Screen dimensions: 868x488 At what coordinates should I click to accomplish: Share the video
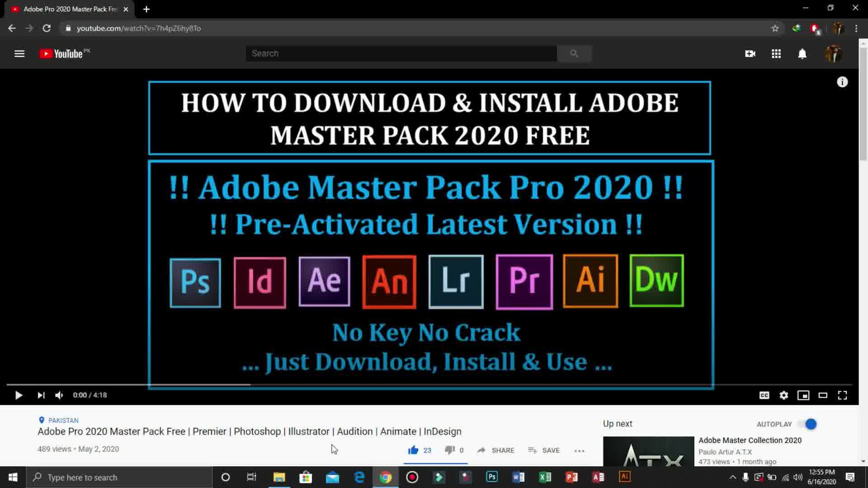coord(496,450)
